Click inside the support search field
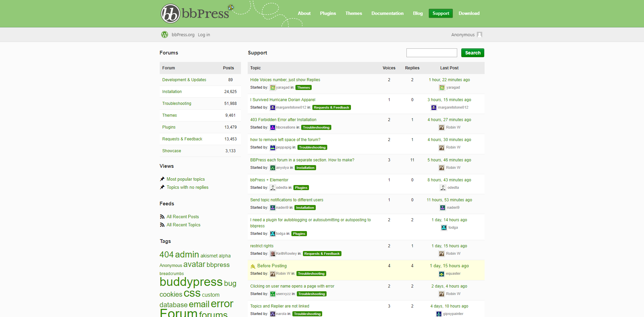The width and height of the screenshot is (644, 317). coord(431,53)
